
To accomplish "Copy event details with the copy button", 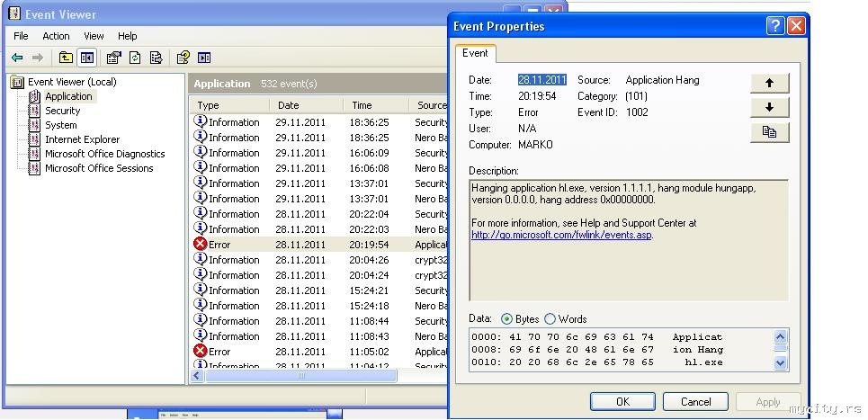I will (x=769, y=132).
